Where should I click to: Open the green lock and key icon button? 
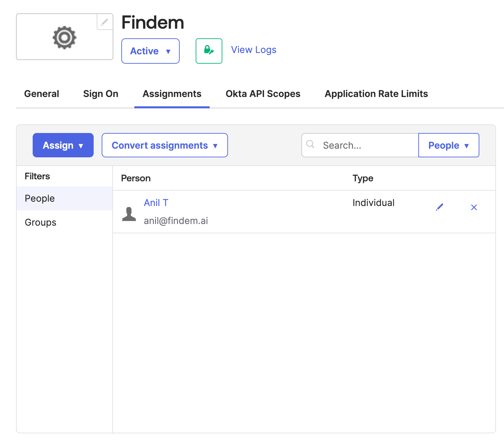(x=209, y=51)
